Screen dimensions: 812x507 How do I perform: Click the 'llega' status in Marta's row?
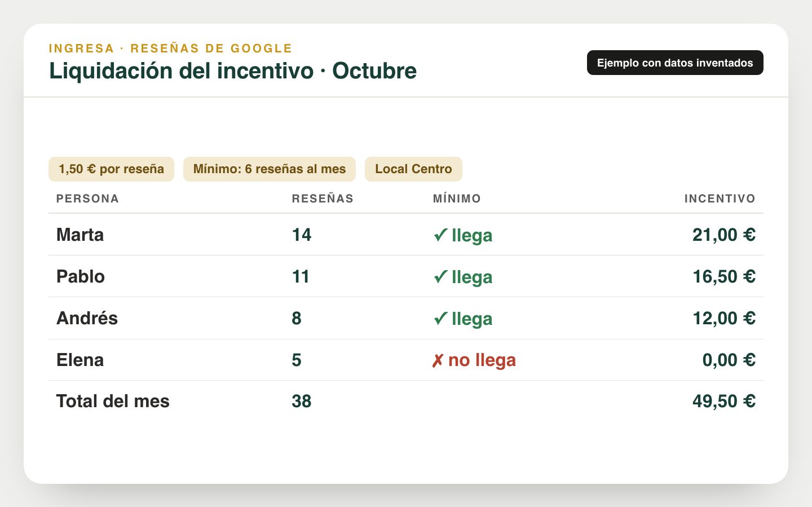pyautogui.click(x=463, y=235)
